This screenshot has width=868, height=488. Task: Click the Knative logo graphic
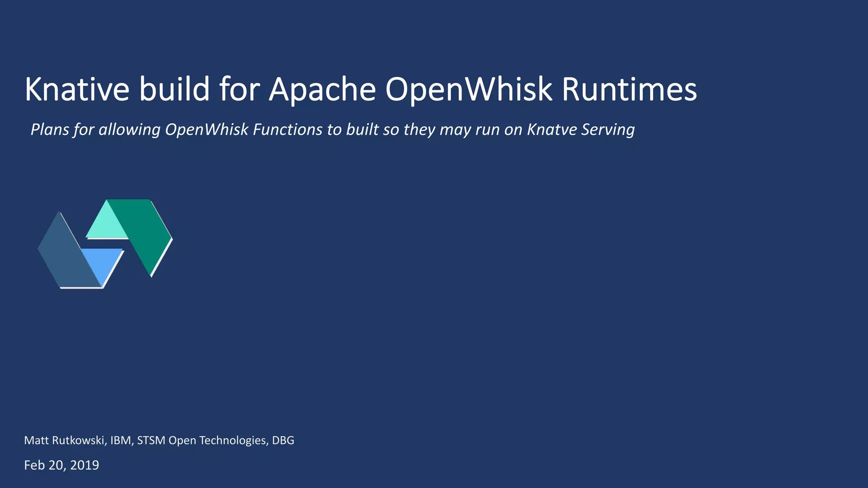105,244
